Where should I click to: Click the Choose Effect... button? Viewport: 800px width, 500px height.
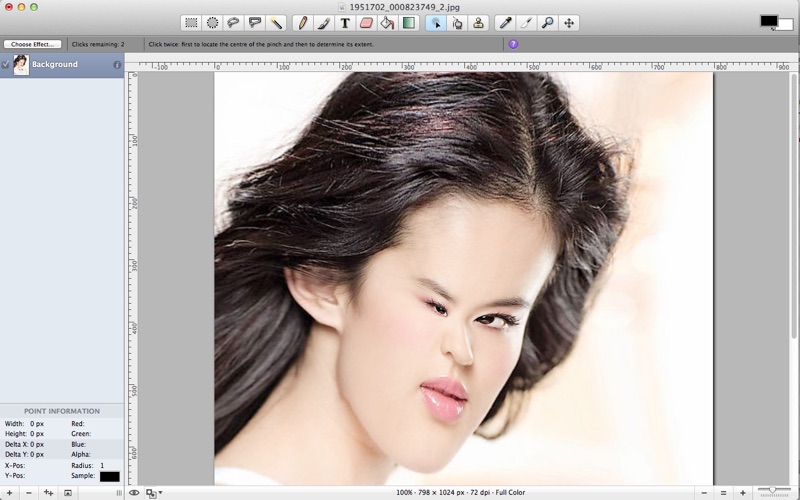click(x=32, y=44)
